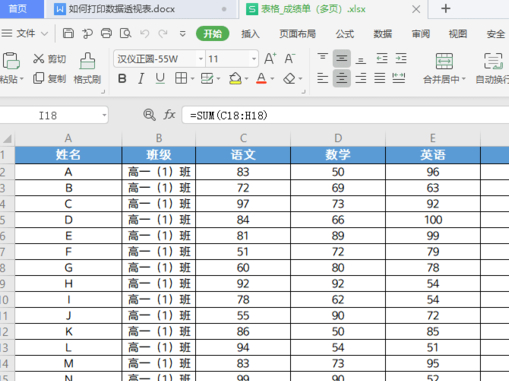Click the zoom magnifier beside fx
Screen dimensions: 509x381
149,115
